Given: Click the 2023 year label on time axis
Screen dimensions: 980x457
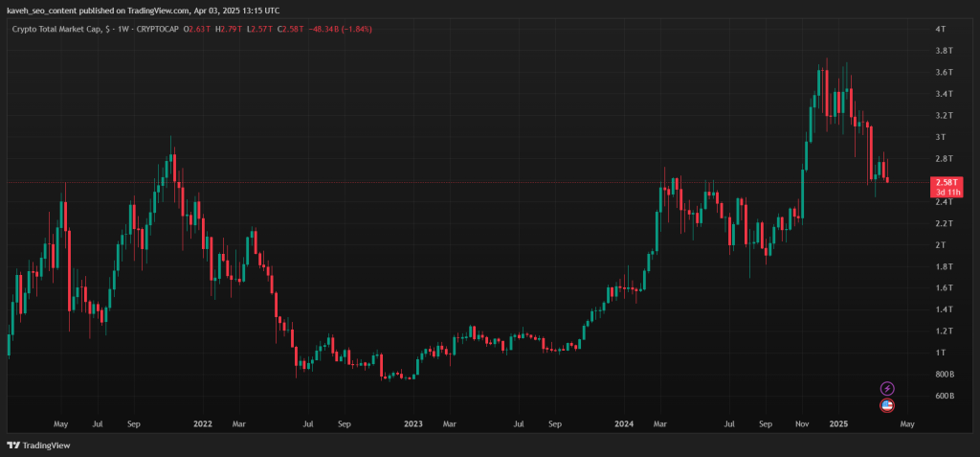Looking at the screenshot, I should (x=412, y=423).
